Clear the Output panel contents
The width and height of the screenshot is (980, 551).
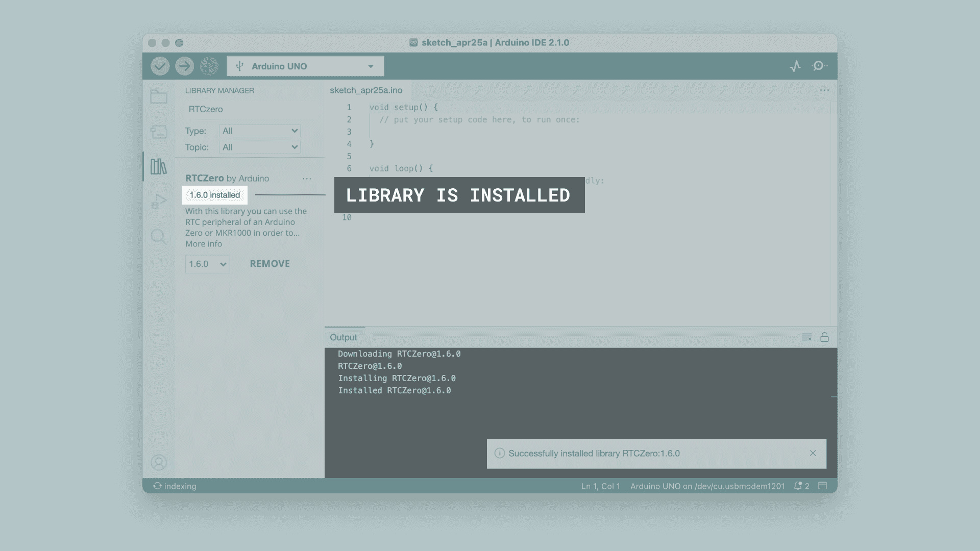pyautogui.click(x=806, y=337)
